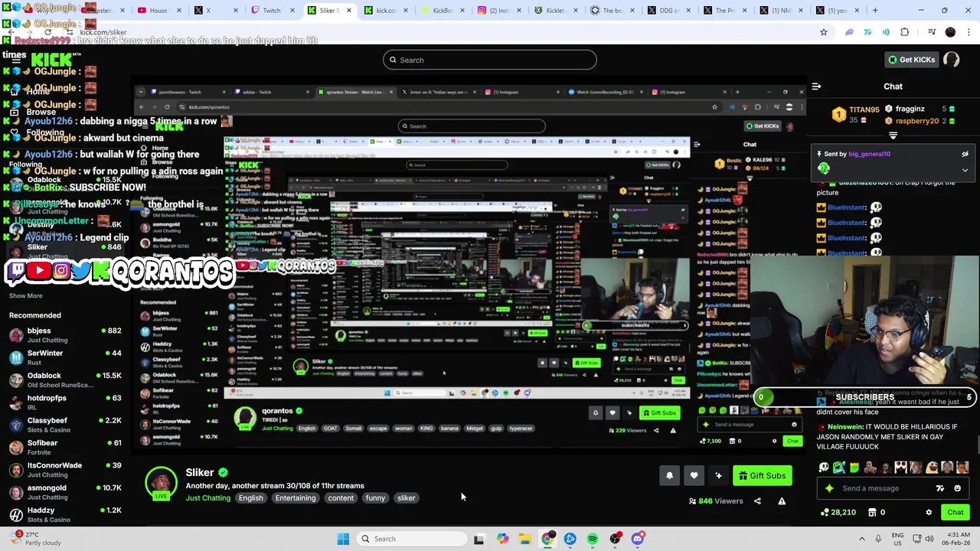Viewport: 980px width, 551px height.
Task: Open the profile avatar menu
Action: (952, 60)
